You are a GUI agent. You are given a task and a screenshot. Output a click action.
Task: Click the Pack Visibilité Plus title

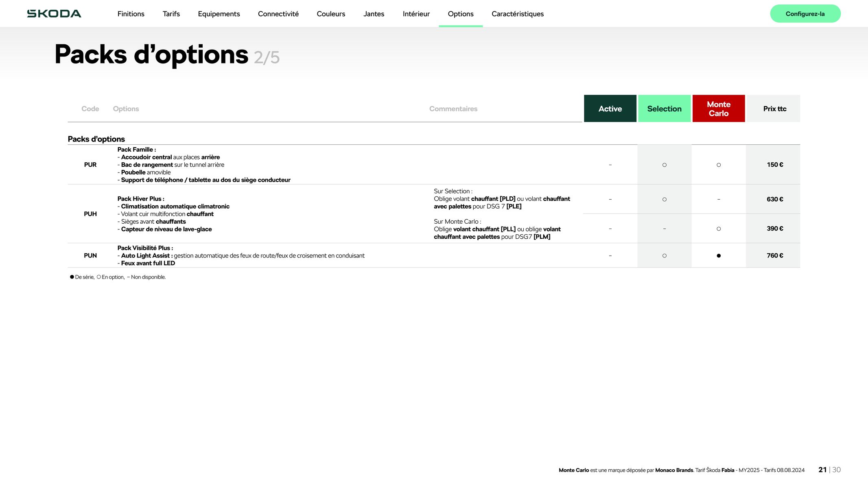point(145,248)
